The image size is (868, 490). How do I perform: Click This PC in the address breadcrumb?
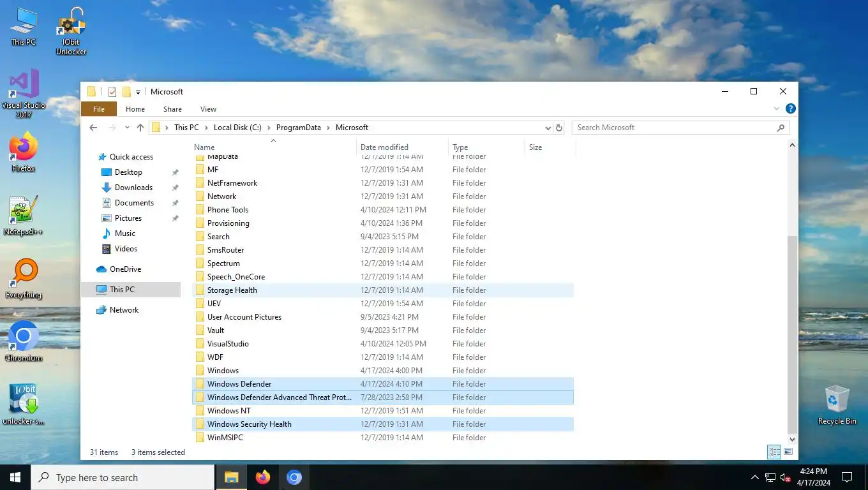186,128
